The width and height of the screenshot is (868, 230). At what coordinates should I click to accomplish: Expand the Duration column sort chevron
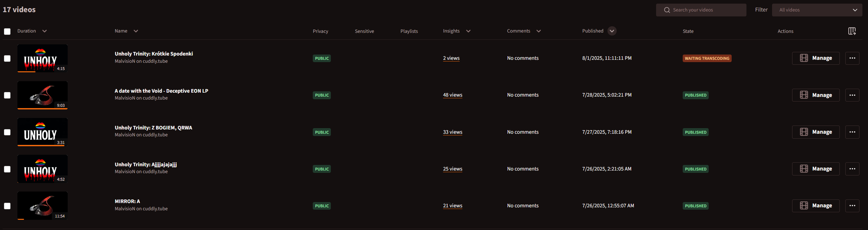44,31
